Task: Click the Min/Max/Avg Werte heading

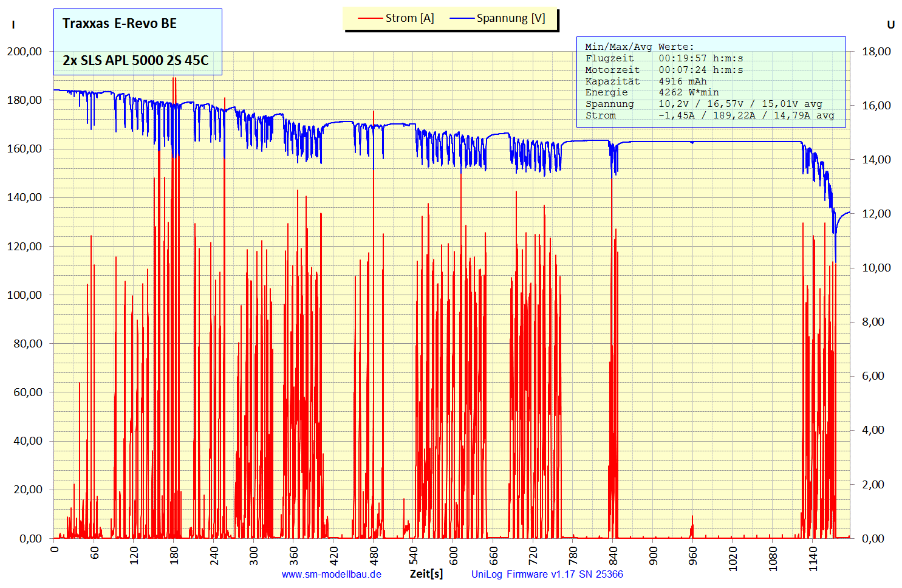Action: coord(639,47)
